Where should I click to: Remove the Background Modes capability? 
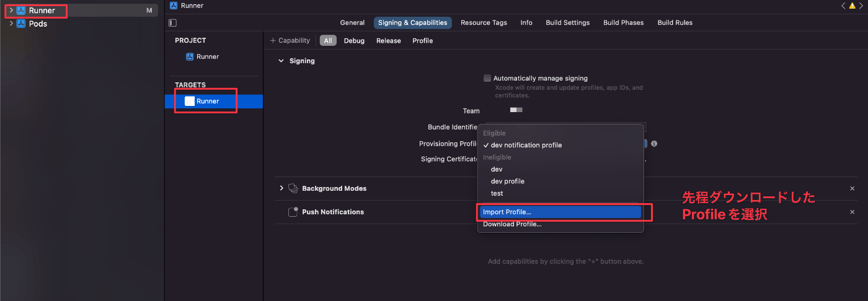[852, 188]
